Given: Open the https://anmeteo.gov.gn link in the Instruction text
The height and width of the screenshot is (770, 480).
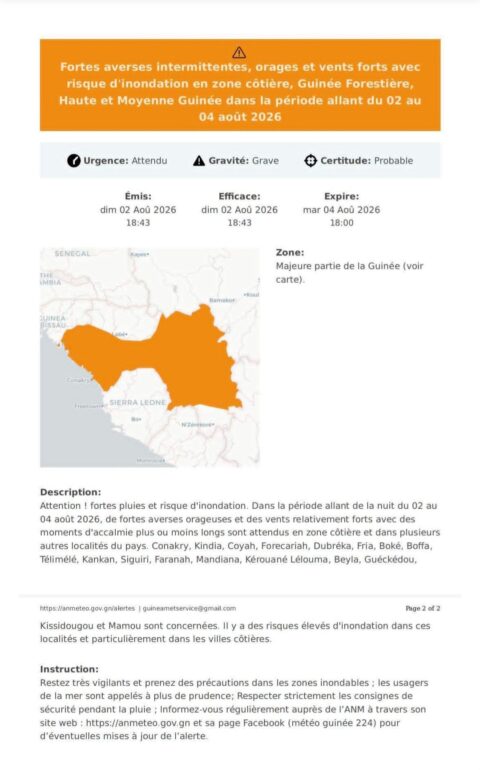Looking at the screenshot, I should pyautogui.click(x=138, y=723).
